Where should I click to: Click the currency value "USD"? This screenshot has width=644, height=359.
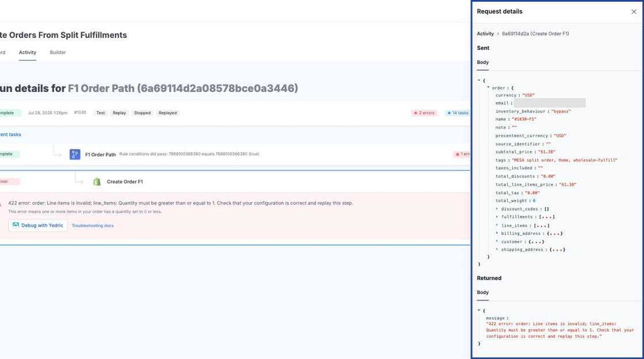528,95
